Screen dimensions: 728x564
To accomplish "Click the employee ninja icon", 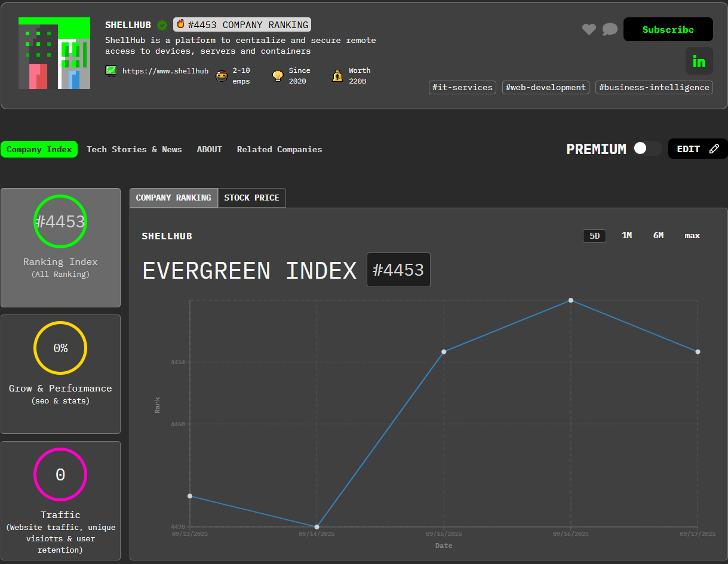I will [x=222, y=76].
